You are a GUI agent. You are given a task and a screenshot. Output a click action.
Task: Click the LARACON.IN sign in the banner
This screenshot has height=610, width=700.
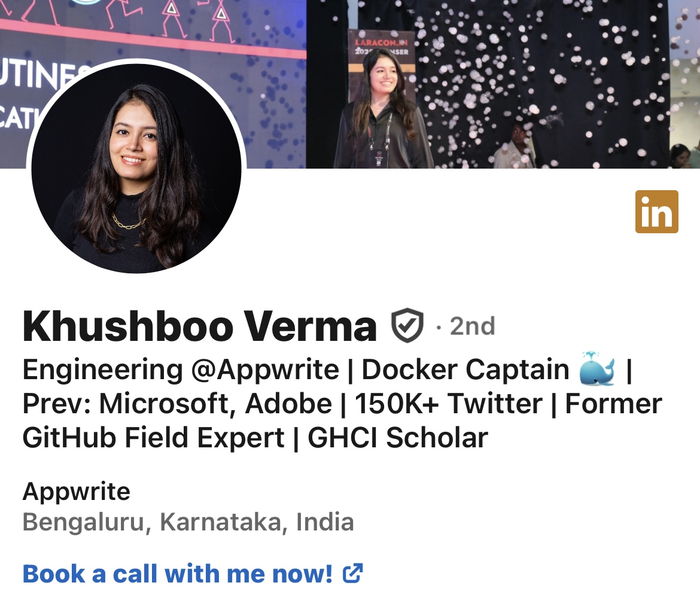(382, 47)
